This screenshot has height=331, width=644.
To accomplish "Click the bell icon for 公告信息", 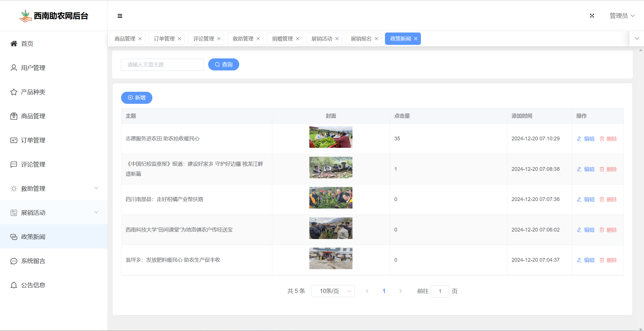I will [x=14, y=285].
